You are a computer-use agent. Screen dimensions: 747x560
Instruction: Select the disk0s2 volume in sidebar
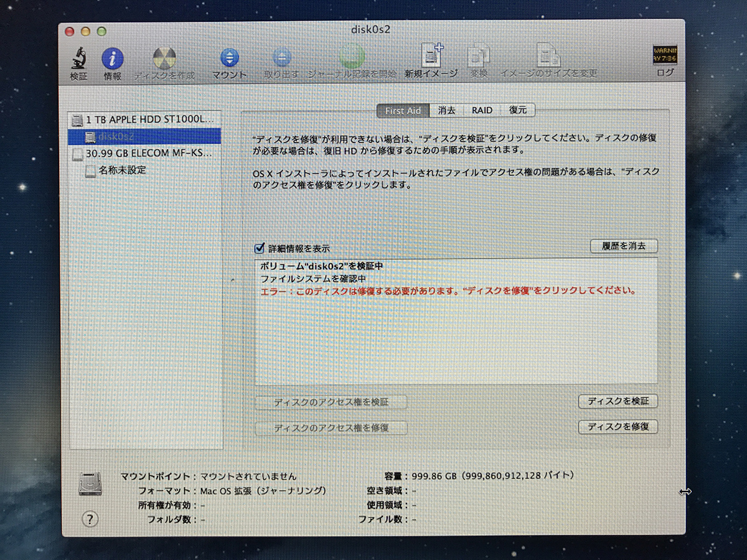pyautogui.click(x=118, y=136)
